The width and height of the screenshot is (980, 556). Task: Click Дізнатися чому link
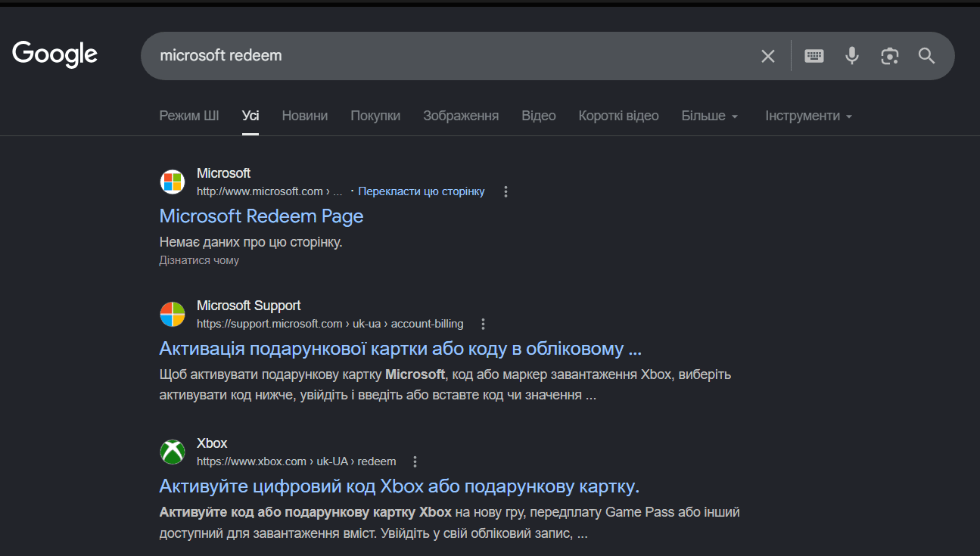199,260
